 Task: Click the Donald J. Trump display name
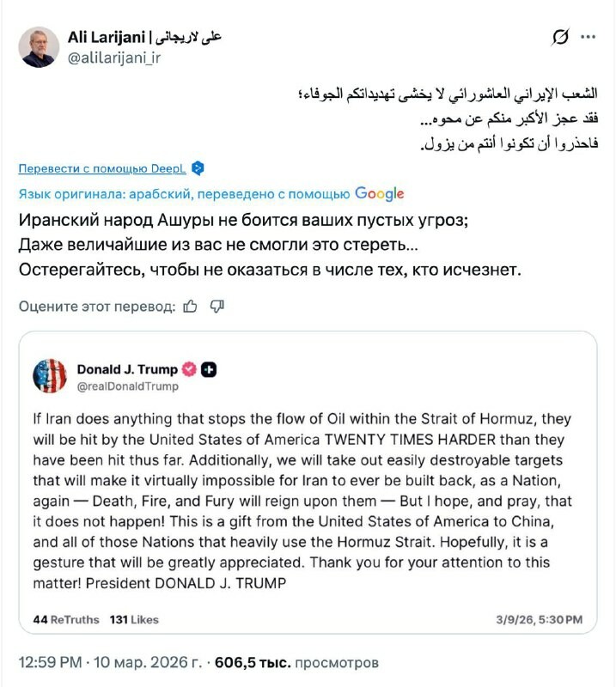(127, 369)
